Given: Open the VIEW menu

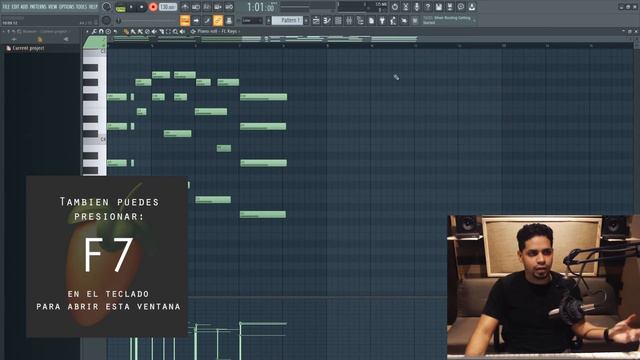Looking at the screenshot, I should pyautogui.click(x=53, y=7).
